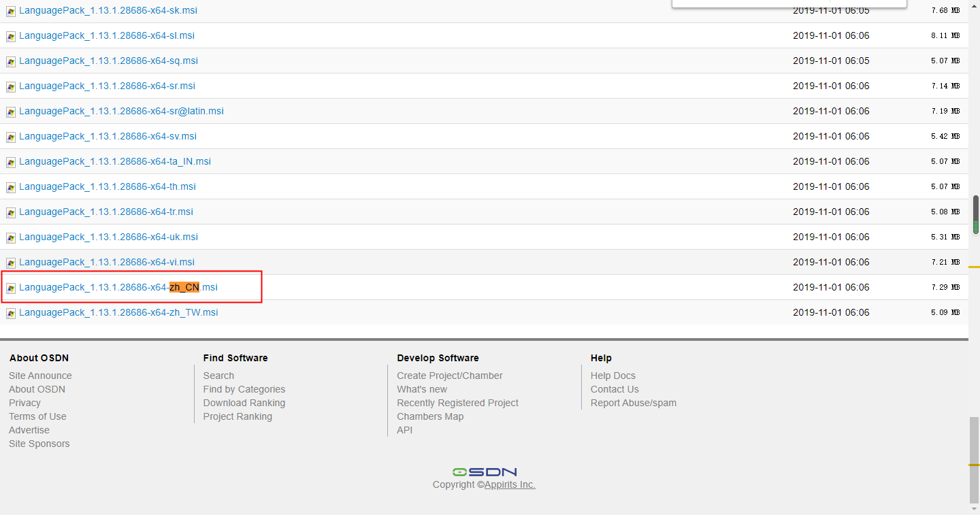Download LanguagePack x64-sv.msi
The width and height of the screenshot is (980, 515).
point(108,136)
